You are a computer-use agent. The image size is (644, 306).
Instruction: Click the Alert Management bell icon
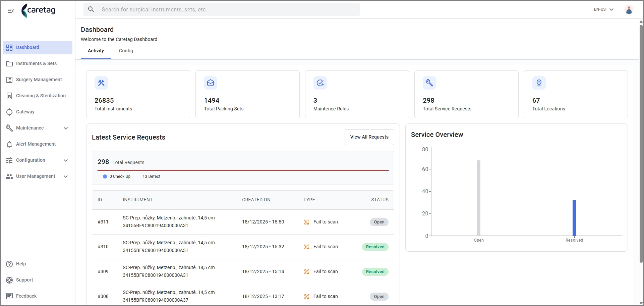coord(9,144)
